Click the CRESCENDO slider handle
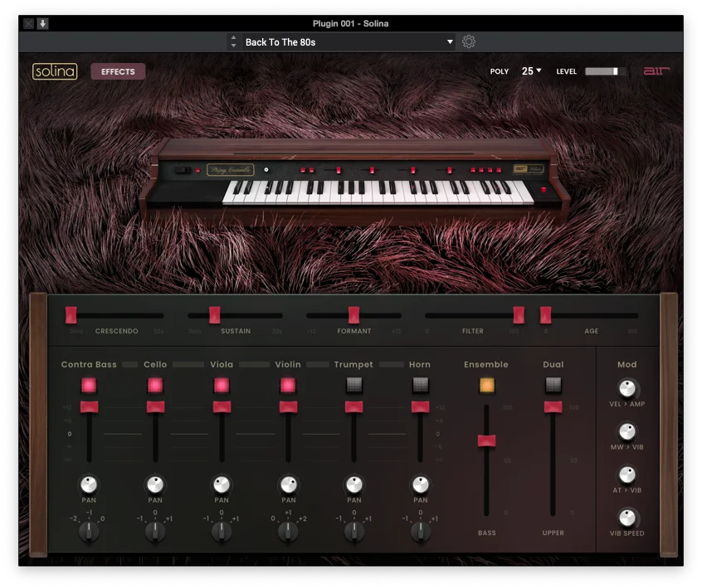The width and height of the screenshot is (702, 588). point(71,315)
